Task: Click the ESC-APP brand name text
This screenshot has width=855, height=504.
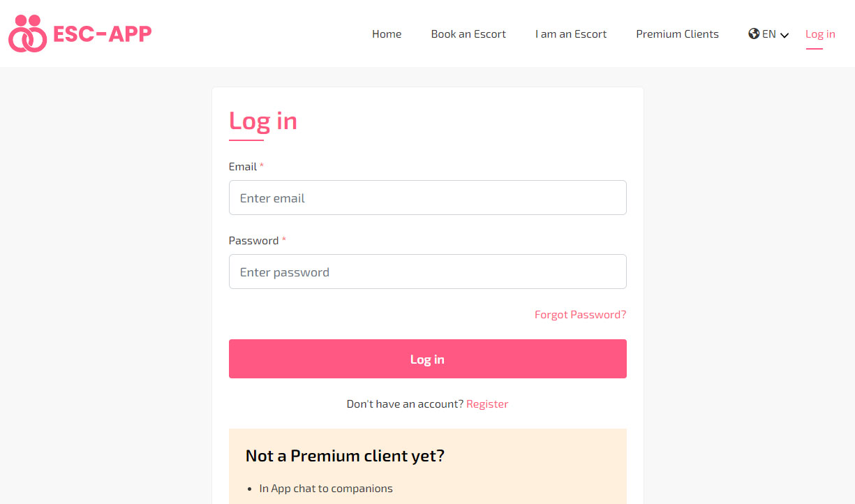Action: point(103,34)
